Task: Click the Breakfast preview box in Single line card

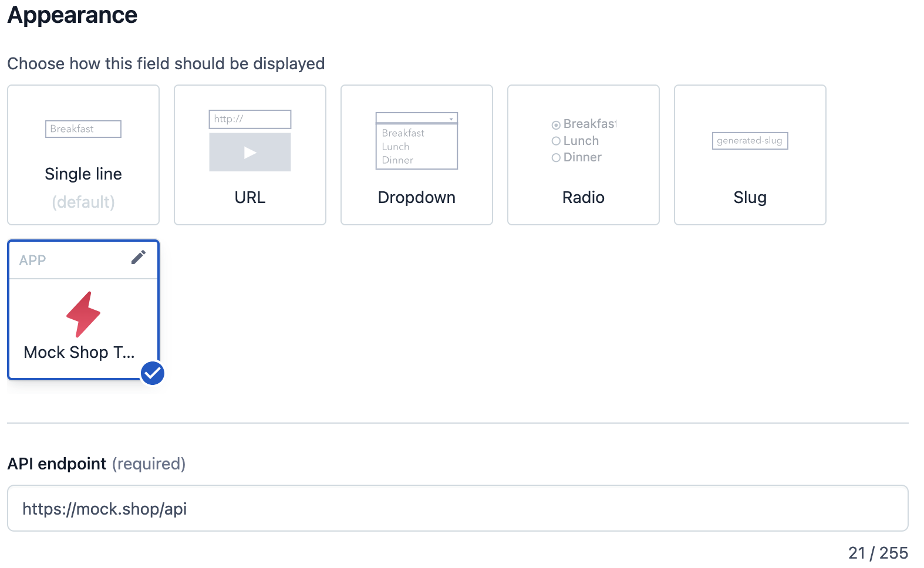Action: pyautogui.click(x=83, y=129)
